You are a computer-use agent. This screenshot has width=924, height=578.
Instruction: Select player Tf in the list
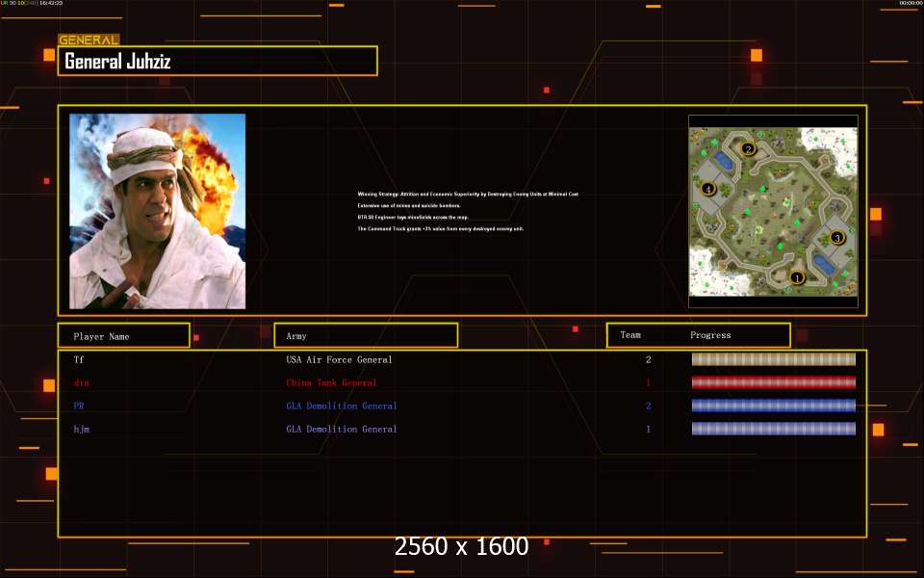(79, 359)
